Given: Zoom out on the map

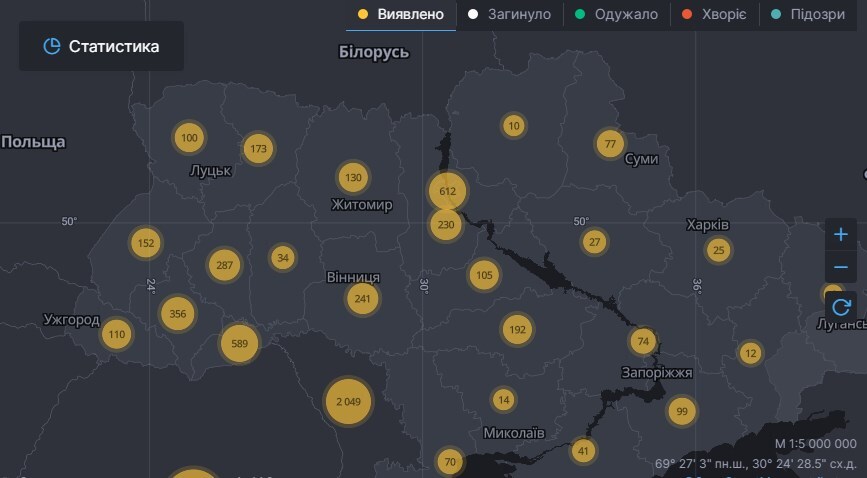Looking at the screenshot, I should (x=840, y=268).
